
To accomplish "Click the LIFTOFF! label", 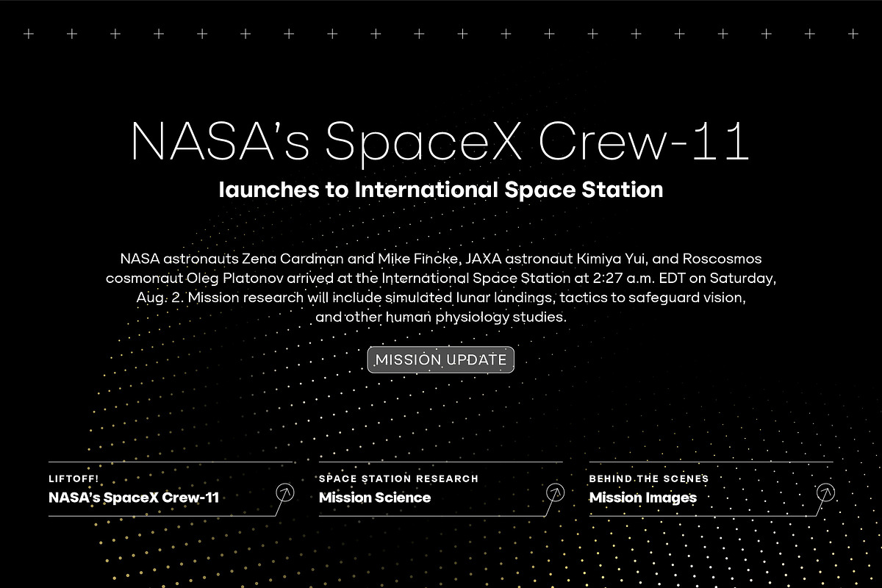I will pos(73,478).
